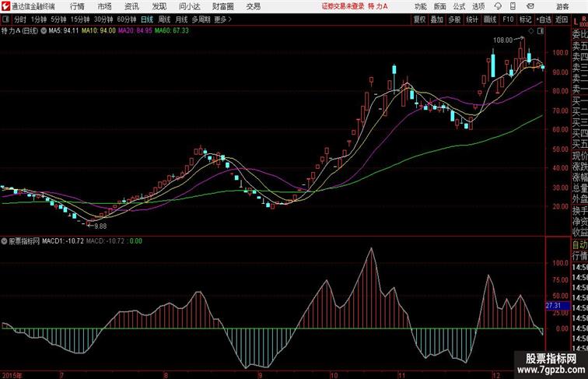Screen dimensions: 588x379
Task: Switch to 5分钟 period
Action: (58, 19)
